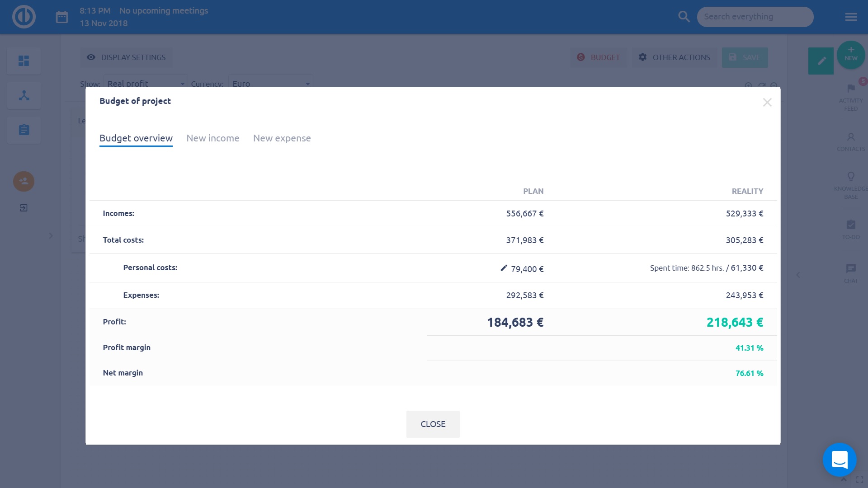Click the REALITY column header

(747, 191)
